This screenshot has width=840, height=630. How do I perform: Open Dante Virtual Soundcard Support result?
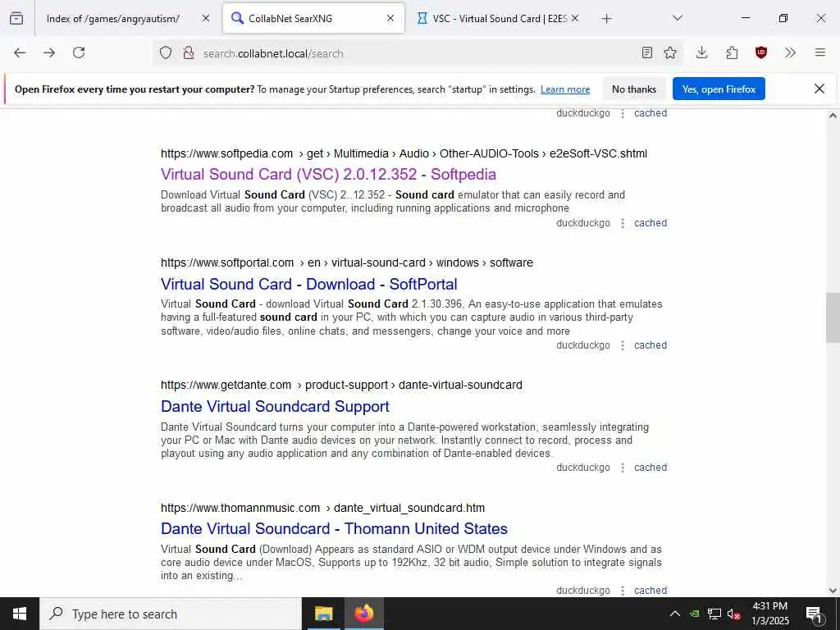[275, 406]
